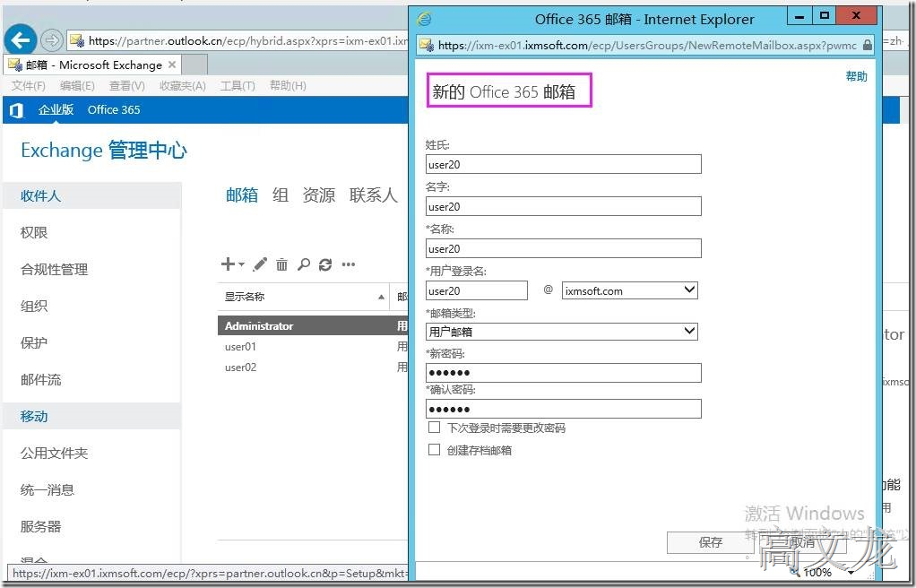Image resolution: width=916 pixels, height=588 pixels.
Task: Click the Office logo icon in blue bar
Action: coord(16,110)
